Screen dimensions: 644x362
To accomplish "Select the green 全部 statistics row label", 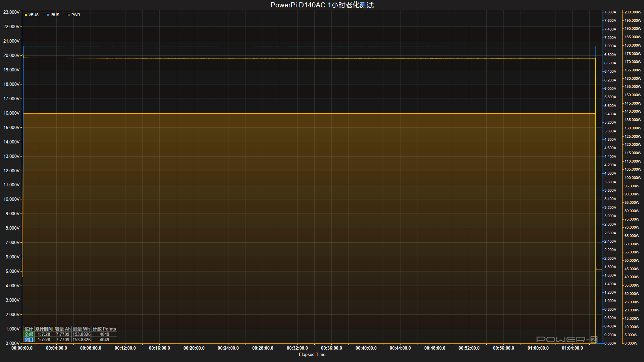I will pos(29,334).
